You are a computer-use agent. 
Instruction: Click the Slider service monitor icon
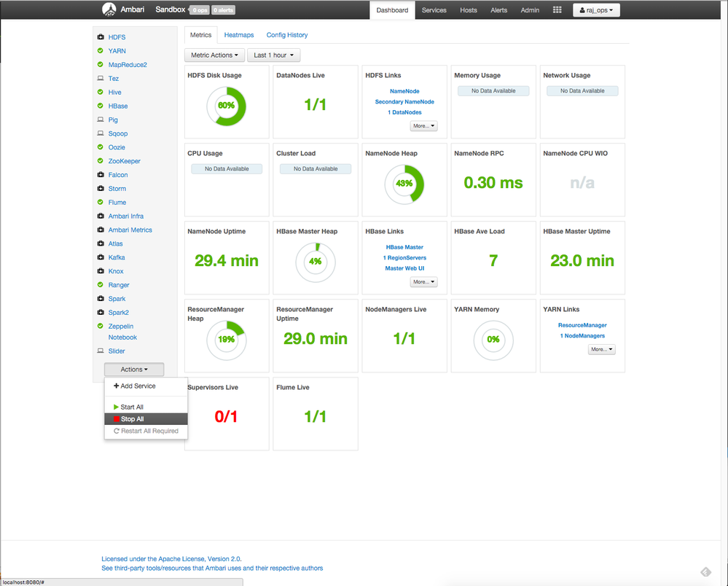(x=101, y=351)
